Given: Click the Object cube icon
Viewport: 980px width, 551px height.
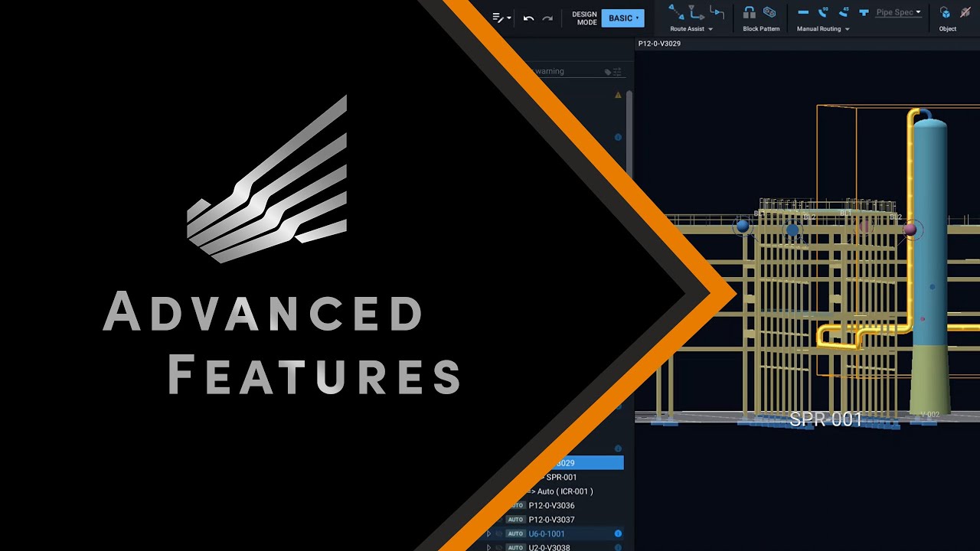Looking at the screenshot, I should pyautogui.click(x=945, y=12).
